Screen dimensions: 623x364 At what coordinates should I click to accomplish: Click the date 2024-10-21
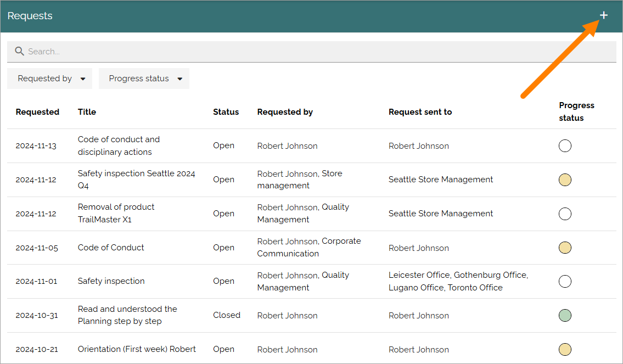[x=37, y=349]
